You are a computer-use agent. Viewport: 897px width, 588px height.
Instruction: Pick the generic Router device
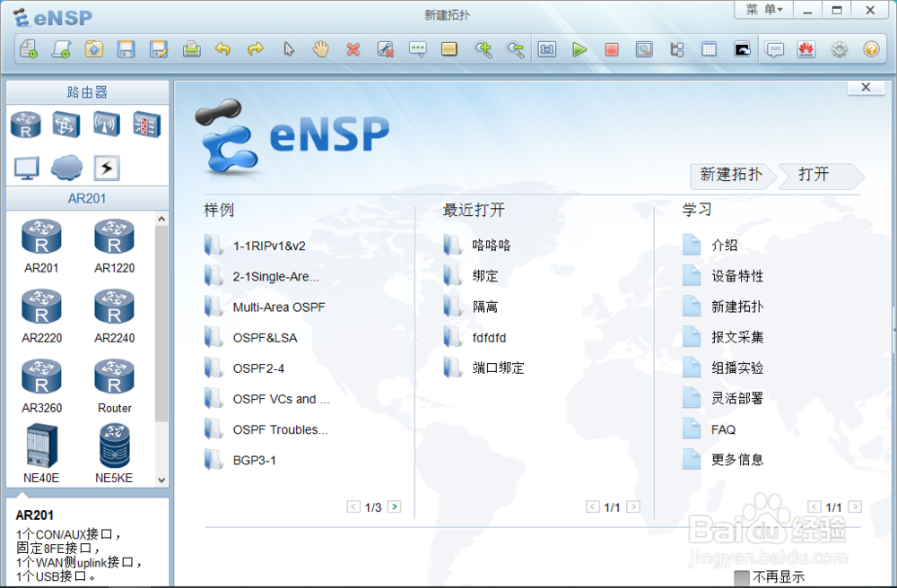115,387
